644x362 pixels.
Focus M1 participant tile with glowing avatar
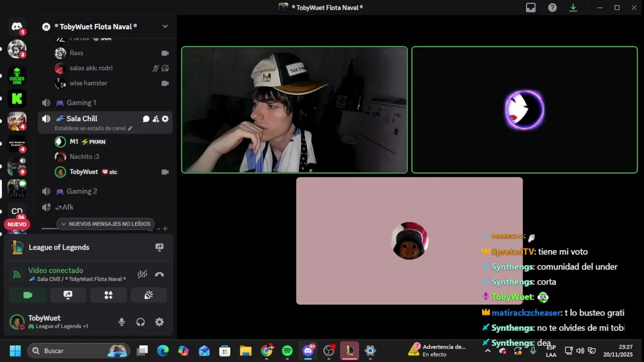524,110
